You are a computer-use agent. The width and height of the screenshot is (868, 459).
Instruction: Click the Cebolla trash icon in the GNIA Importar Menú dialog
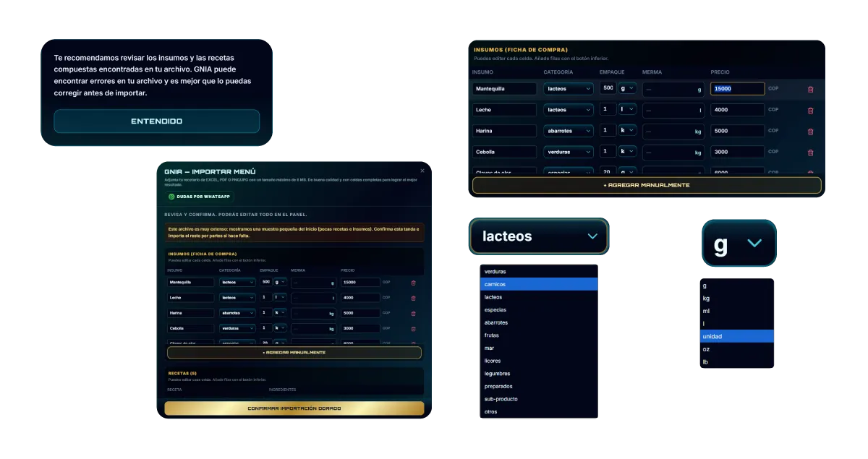414,328
